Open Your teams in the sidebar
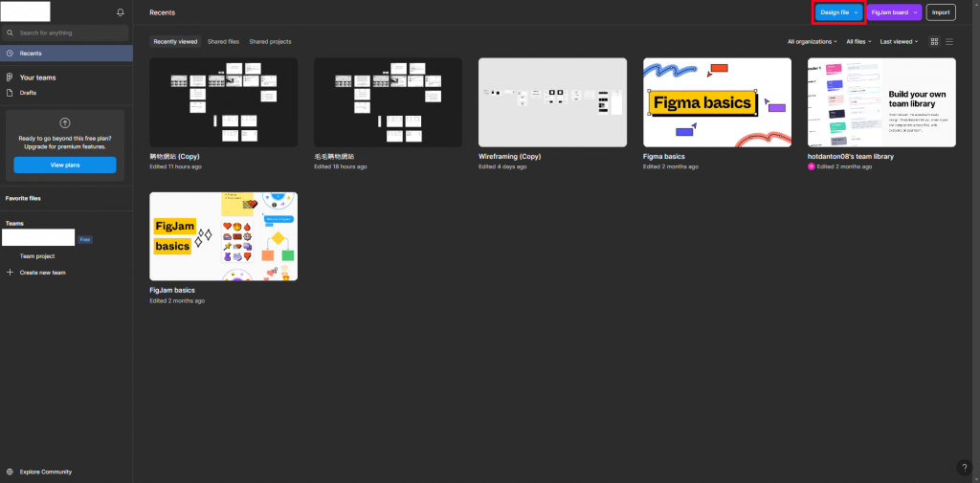 point(37,77)
